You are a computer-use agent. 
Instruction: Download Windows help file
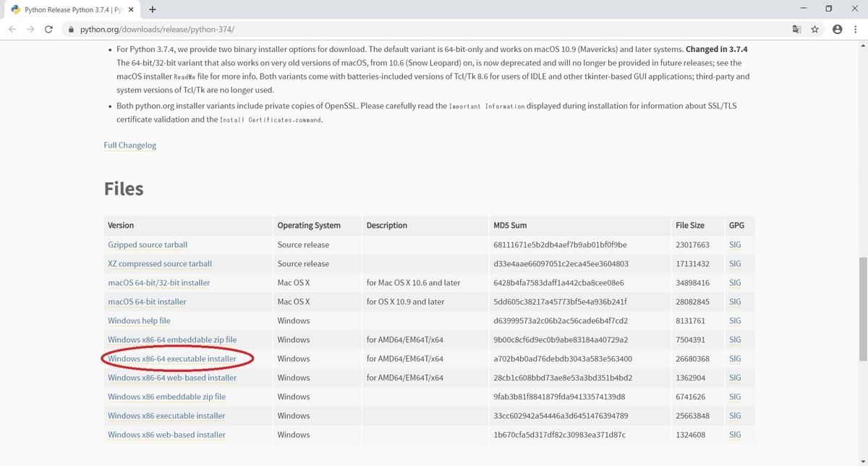click(139, 321)
